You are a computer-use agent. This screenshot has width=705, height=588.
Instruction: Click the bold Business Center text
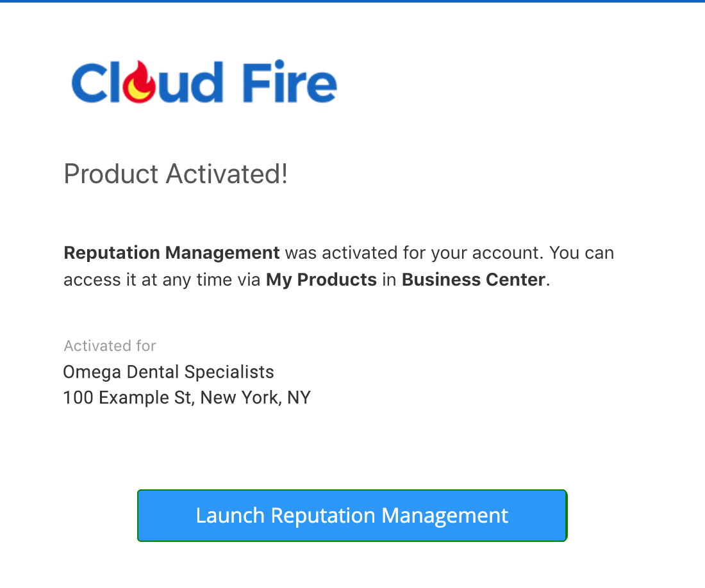coord(474,279)
